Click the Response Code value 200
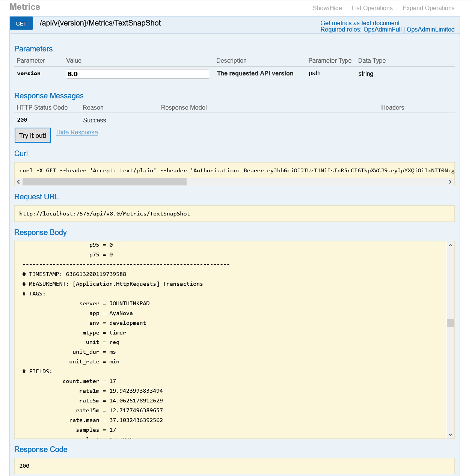The width and height of the screenshot is (469, 476). point(24,466)
